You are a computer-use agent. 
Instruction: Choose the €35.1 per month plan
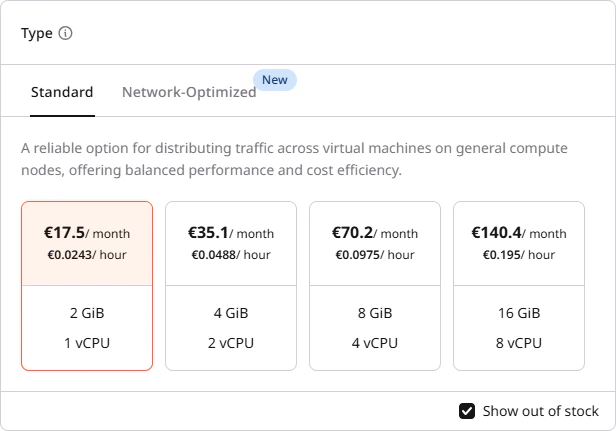[x=231, y=286]
